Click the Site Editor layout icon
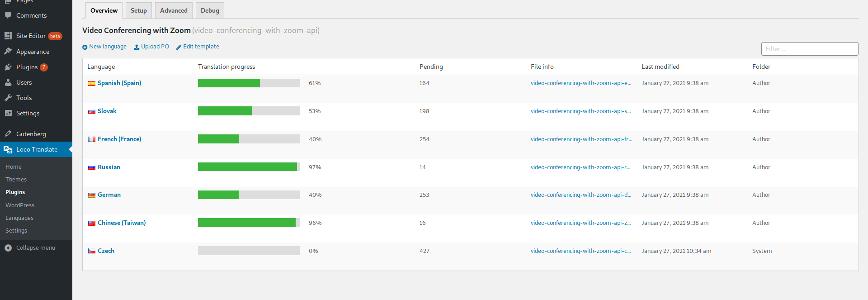Screen dimensions: 868x300 click(8, 36)
